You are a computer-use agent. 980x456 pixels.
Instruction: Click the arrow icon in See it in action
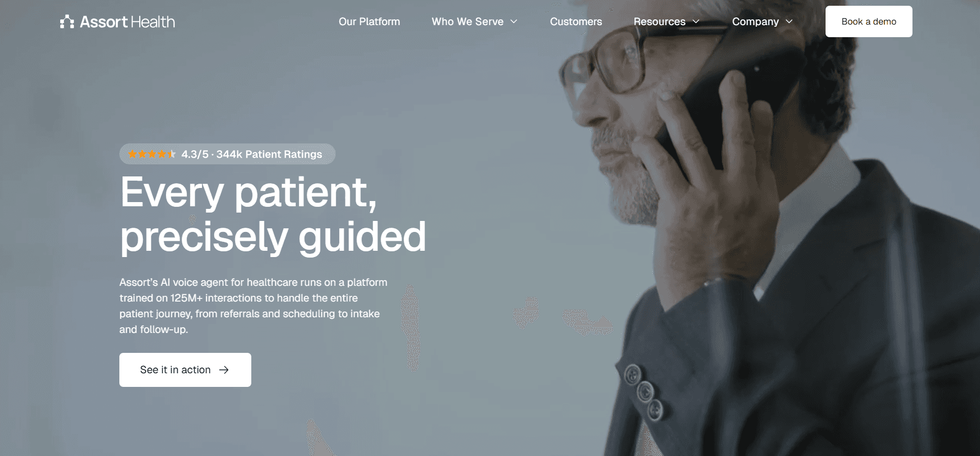point(224,370)
